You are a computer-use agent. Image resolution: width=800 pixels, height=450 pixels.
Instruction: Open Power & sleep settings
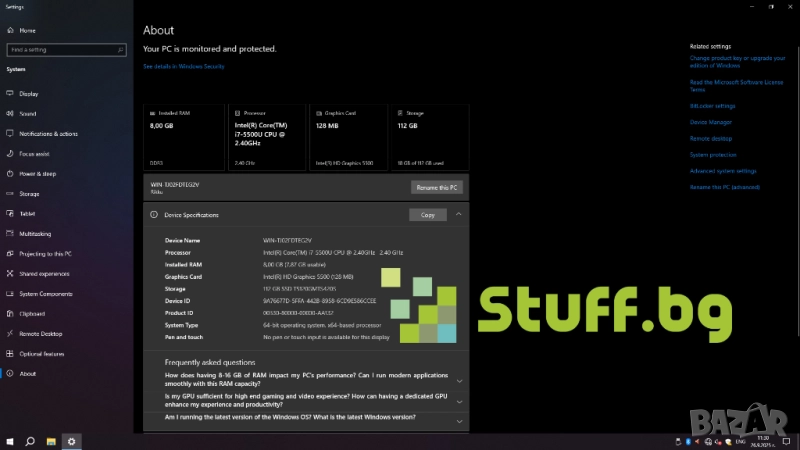(x=38, y=174)
